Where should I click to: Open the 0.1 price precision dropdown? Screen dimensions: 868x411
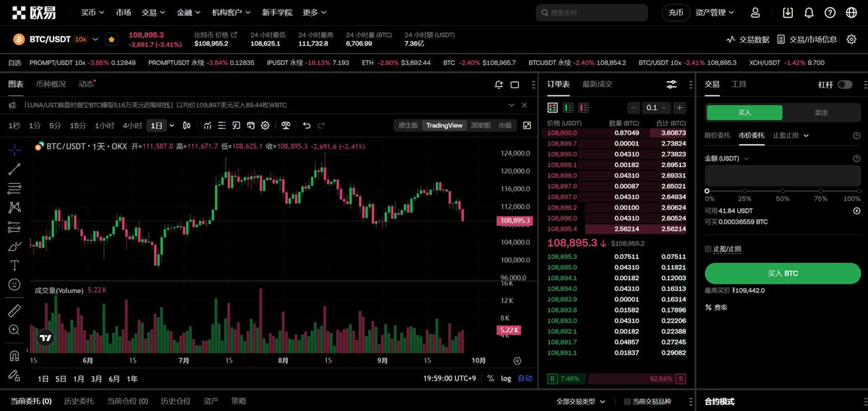(656, 107)
